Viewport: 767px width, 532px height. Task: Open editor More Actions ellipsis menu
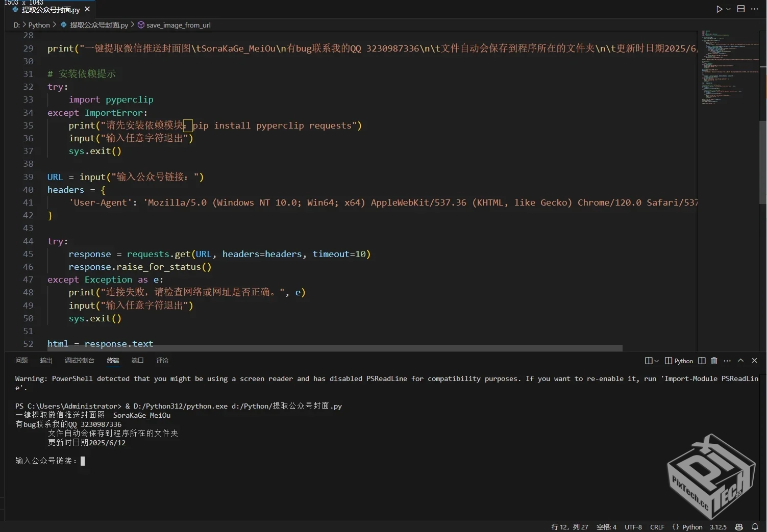pyautogui.click(x=755, y=9)
